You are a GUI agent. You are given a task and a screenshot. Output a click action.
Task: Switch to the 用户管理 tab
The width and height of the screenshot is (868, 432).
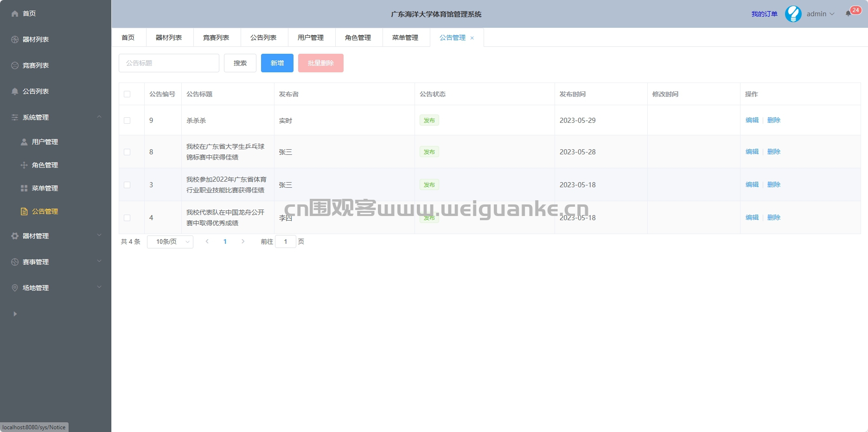[x=311, y=38]
